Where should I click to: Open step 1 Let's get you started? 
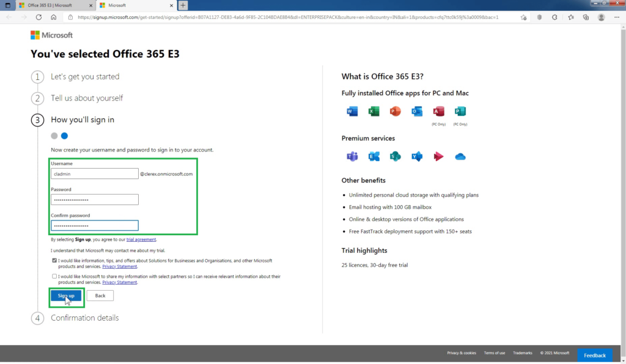coord(84,76)
